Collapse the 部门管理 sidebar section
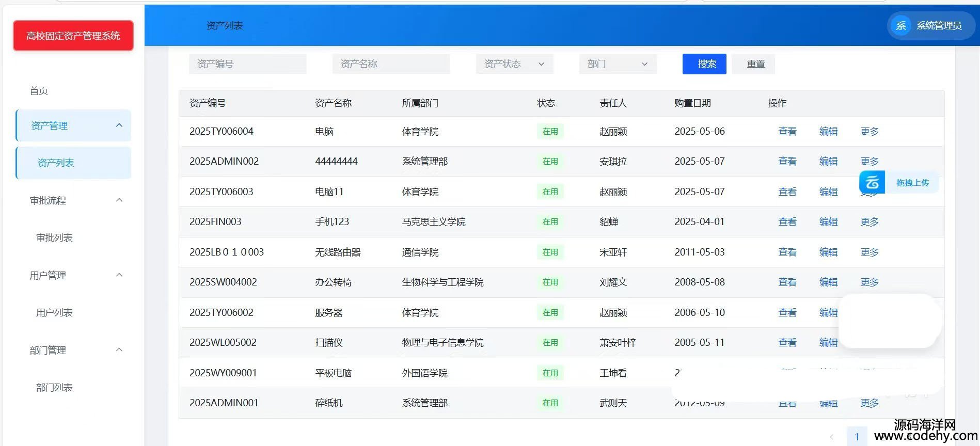The height and width of the screenshot is (446, 980). (x=119, y=350)
